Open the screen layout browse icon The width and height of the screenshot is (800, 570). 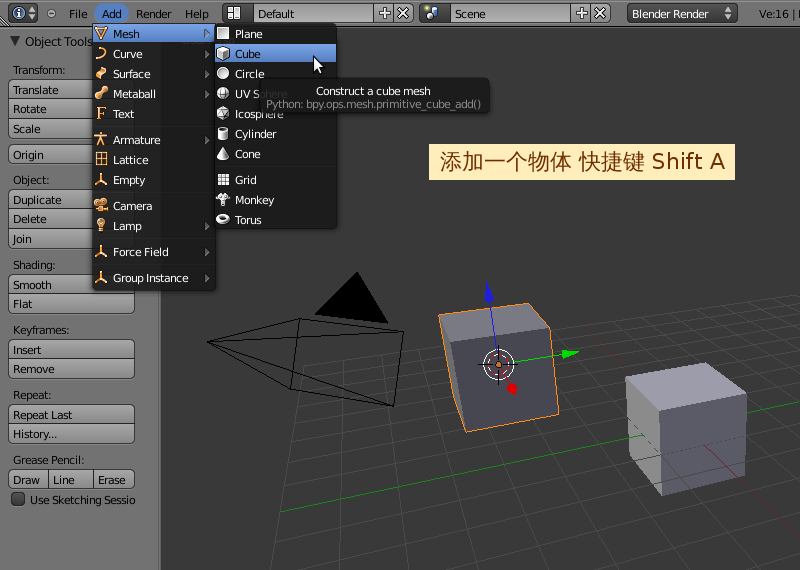(238, 14)
